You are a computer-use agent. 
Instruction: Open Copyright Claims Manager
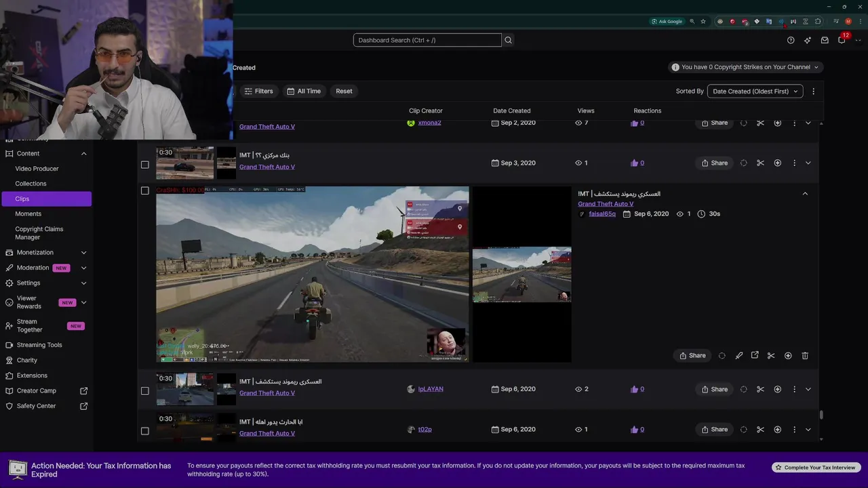[x=39, y=232]
